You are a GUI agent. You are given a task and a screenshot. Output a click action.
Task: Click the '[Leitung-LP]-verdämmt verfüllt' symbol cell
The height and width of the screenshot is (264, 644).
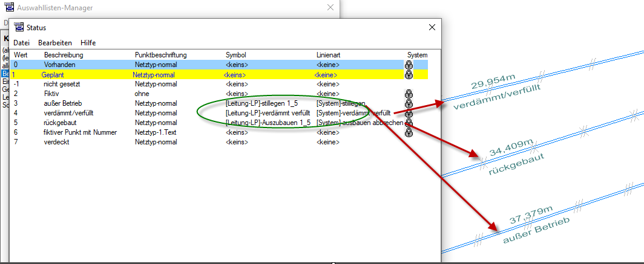(268, 113)
